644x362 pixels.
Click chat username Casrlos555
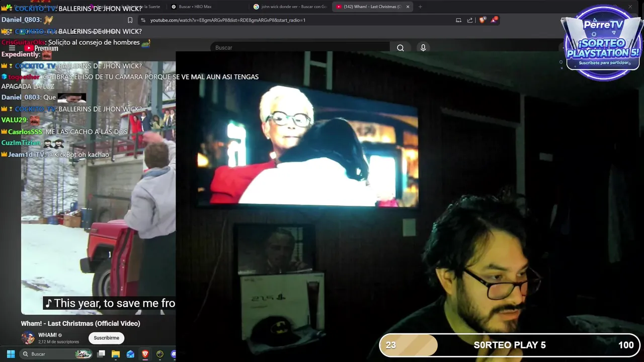click(x=25, y=132)
